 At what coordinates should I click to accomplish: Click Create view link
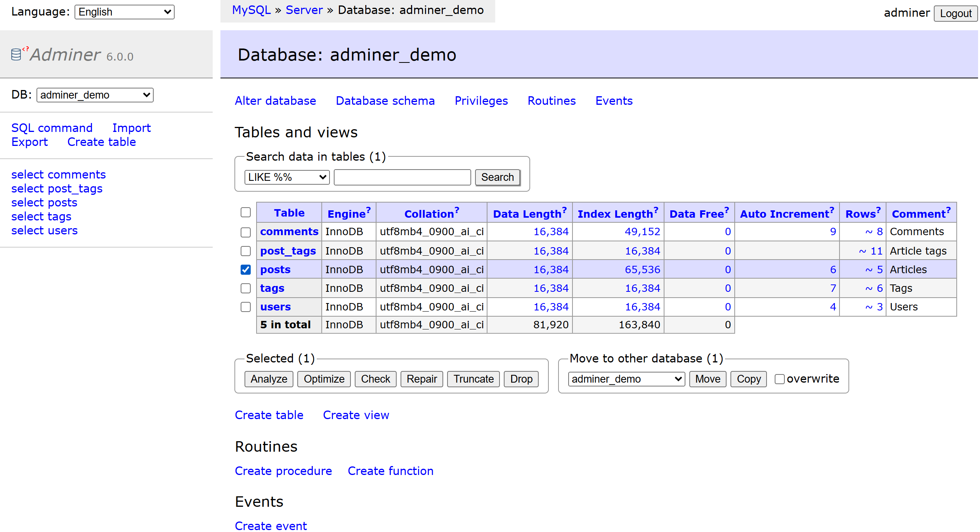356,415
